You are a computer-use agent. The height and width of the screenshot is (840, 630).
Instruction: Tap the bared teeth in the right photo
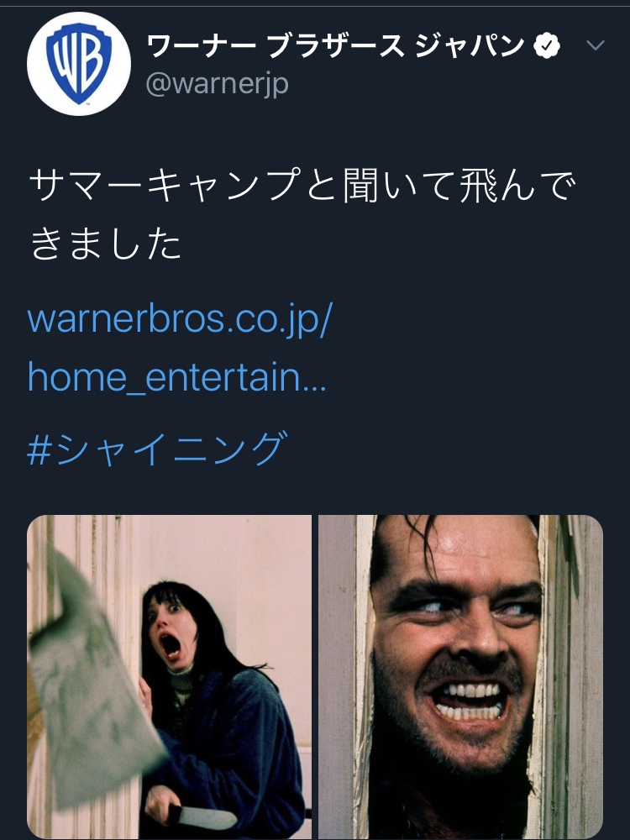click(x=470, y=701)
